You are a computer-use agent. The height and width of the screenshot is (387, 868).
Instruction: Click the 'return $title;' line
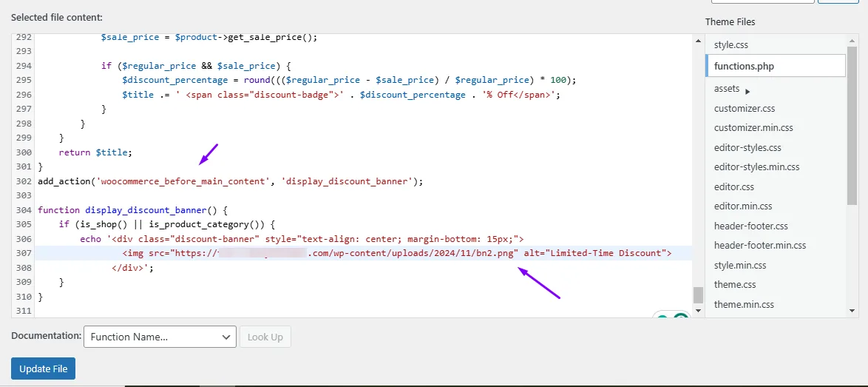coord(96,152)
